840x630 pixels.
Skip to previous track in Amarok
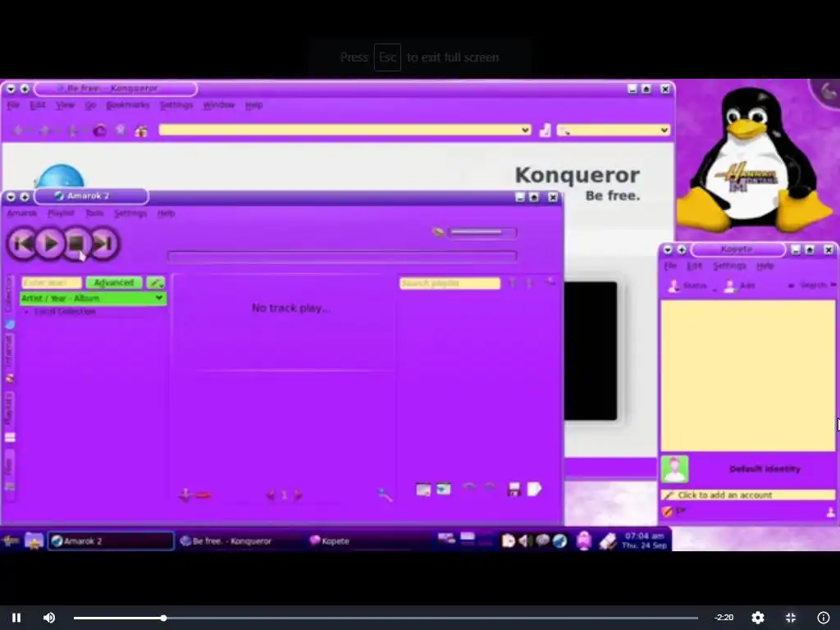22,244
